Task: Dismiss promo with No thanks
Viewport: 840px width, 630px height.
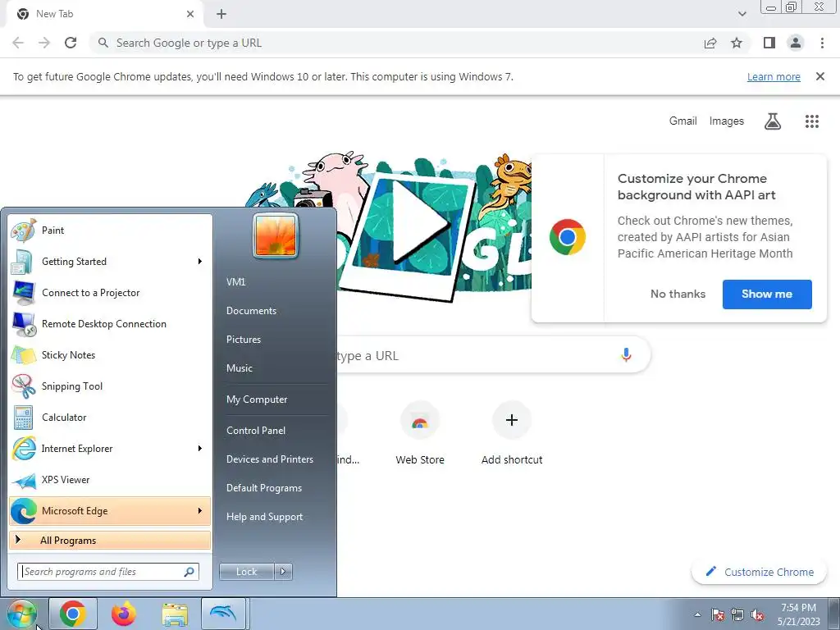Action: (678, 294)
